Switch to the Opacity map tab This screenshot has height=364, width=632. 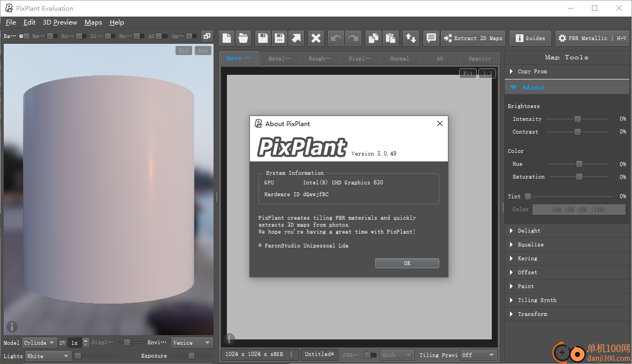479,58
